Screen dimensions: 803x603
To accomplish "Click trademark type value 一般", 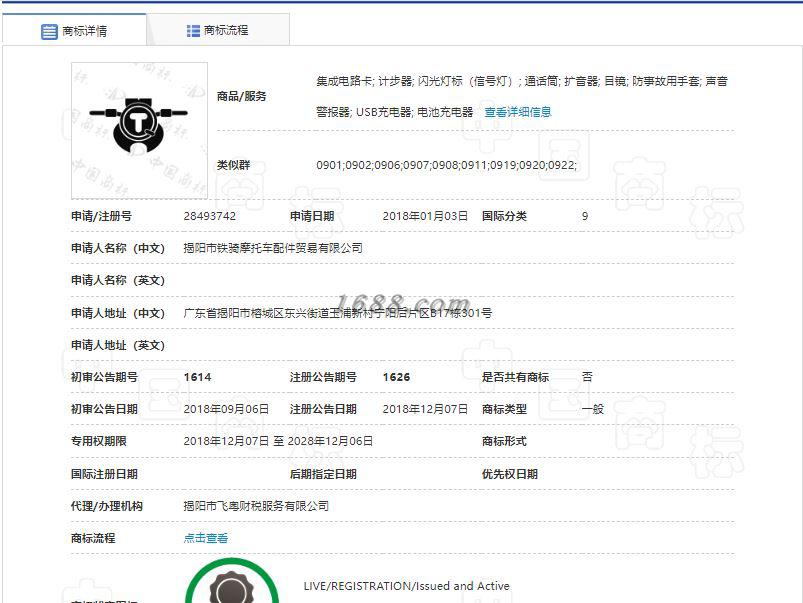I will (593, 409).
